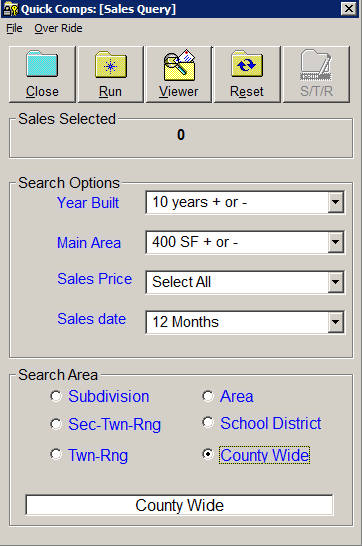This screenshot has height=546, width=362.
Task: Select County Wide radio option
Action: tap(208, 454)
